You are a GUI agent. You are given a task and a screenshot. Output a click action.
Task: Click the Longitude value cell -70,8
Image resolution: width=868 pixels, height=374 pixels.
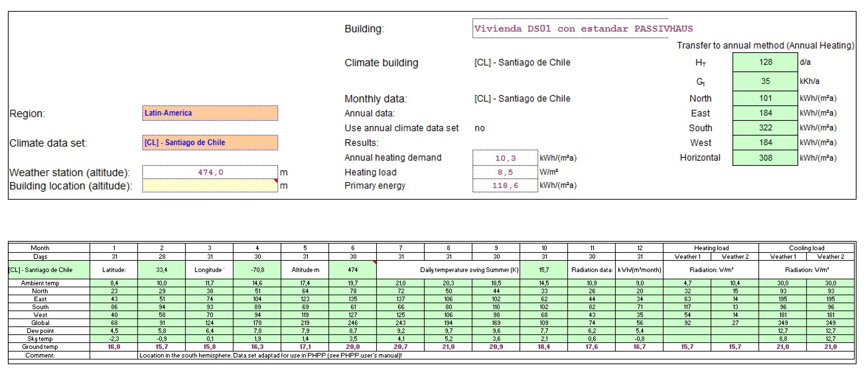point(257,270)
